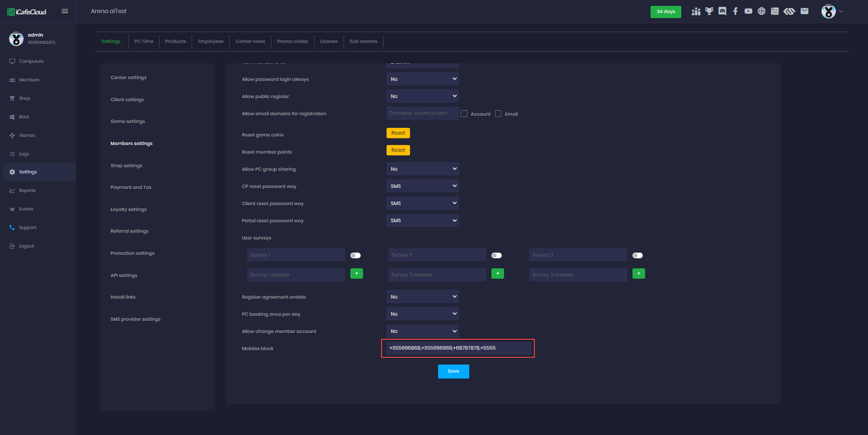This screenshot has height=435, width=868.
Task: Switch to the Promo codes tab
Action: [x=292, y=42]
